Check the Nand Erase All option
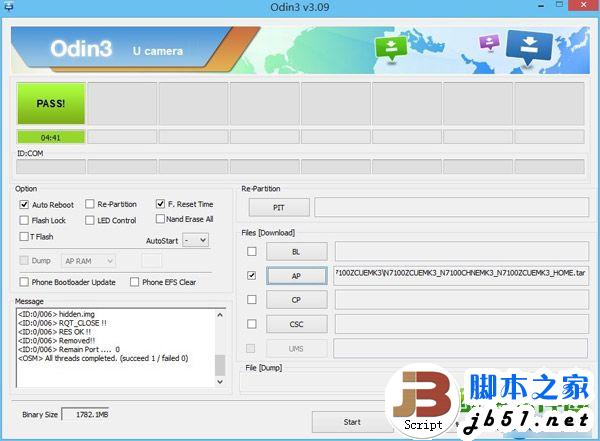Viewport: 600px width, 441px height. coord(160,219)
